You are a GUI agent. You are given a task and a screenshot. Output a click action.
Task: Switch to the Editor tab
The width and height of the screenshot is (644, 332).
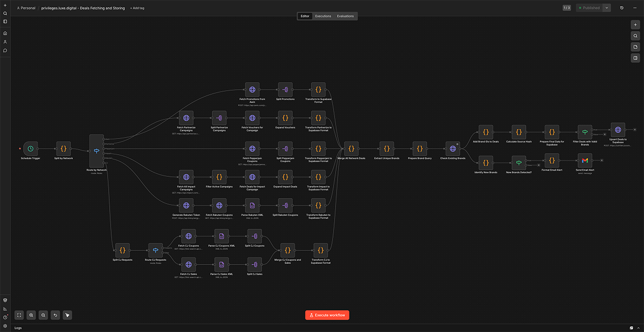coord(305,16)
